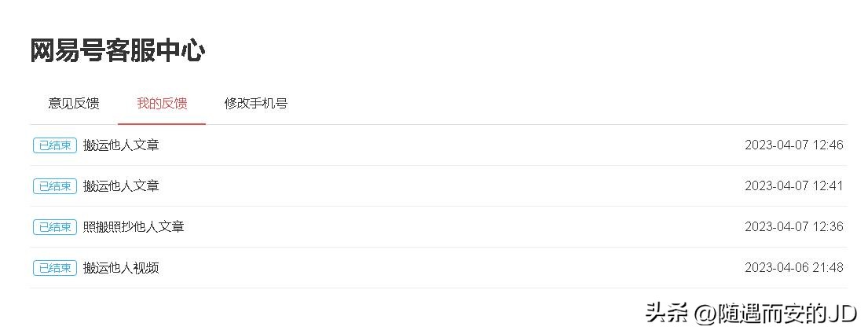Select the 我的反馈 tab
Image resolution: width=868 pixels, height=334 pixels.
click(x=162, y=104)
